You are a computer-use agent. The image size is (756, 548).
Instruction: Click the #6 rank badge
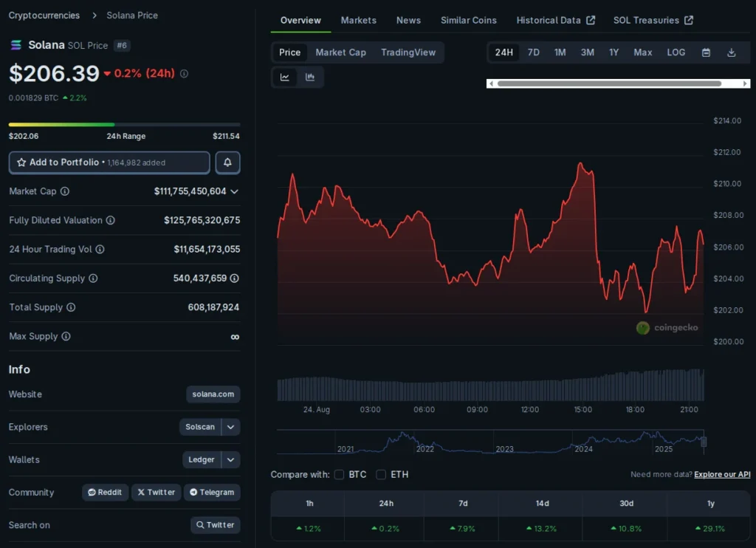(122, 45)
